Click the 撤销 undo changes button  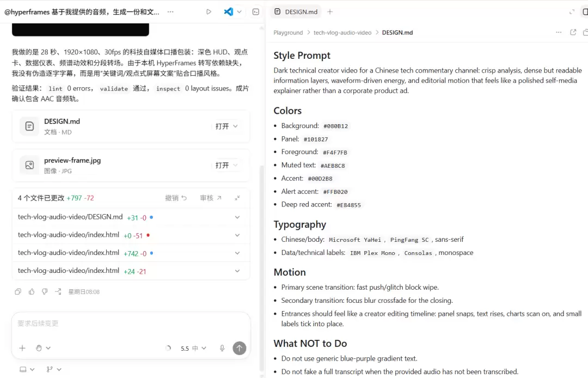tap(176, 198)
